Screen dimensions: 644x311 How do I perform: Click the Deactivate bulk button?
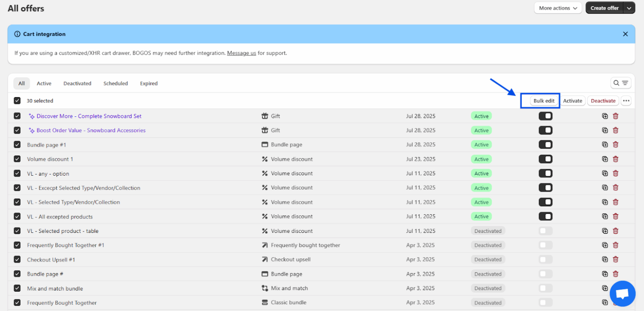click(603, 101)
